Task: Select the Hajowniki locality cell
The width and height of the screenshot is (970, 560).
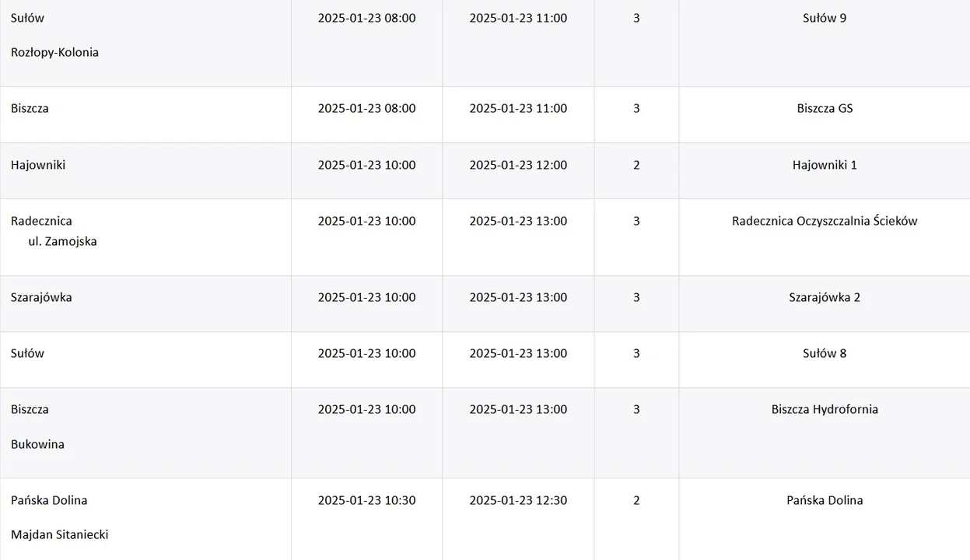Action: tap(145, 170)
